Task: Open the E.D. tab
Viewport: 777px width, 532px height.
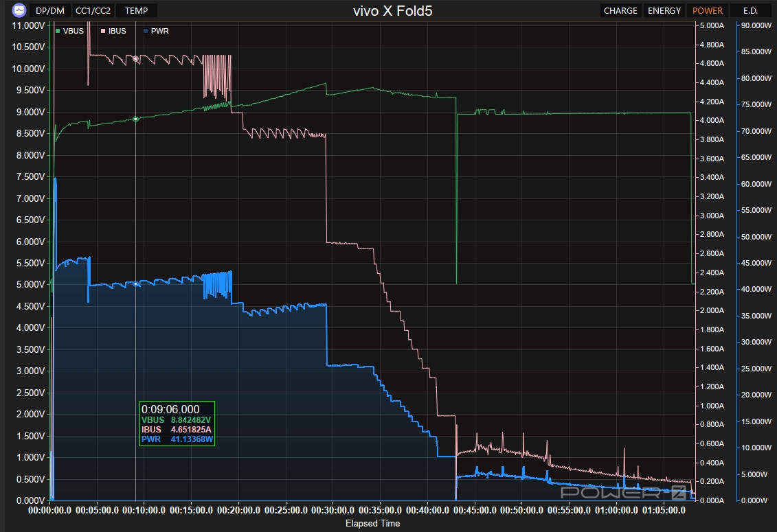Action: 750,10
